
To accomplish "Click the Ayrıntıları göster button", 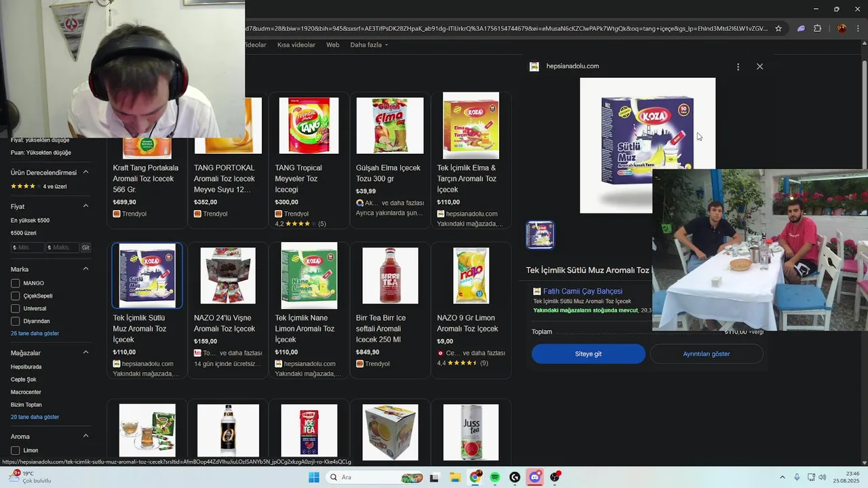I will 707,354.
